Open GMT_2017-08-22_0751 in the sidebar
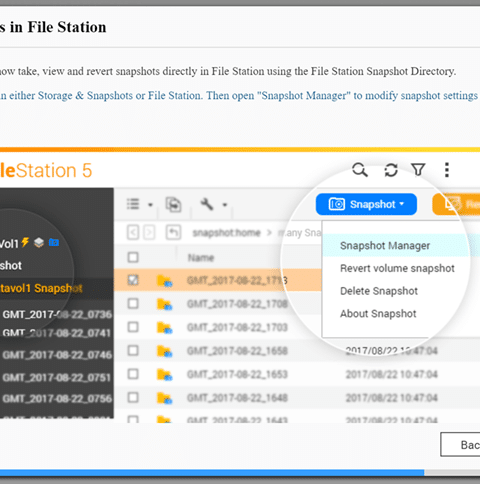 tap(56, 377)
